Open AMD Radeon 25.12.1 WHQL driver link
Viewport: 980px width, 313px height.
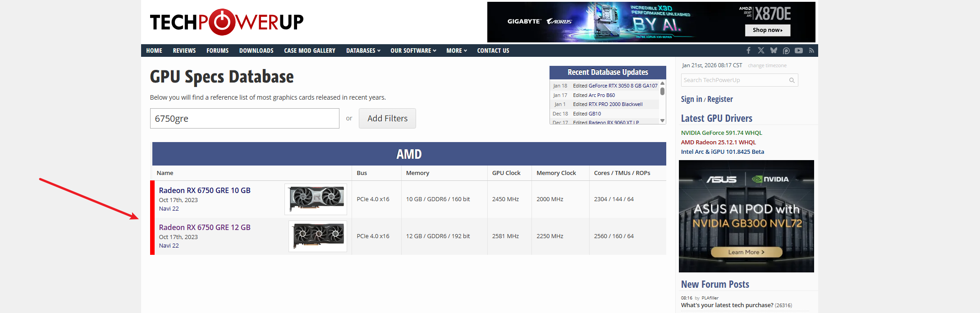click(718, 142)
